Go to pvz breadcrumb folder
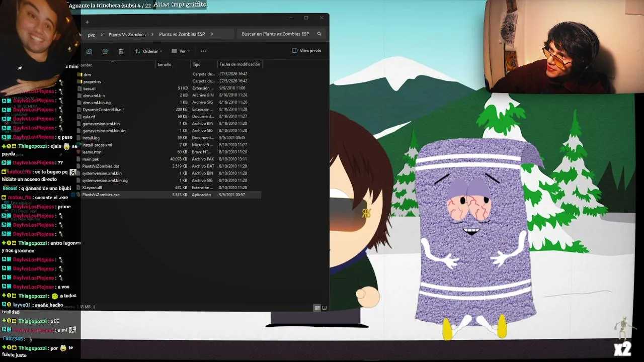644x362 pixels. [x=91, y=35]
